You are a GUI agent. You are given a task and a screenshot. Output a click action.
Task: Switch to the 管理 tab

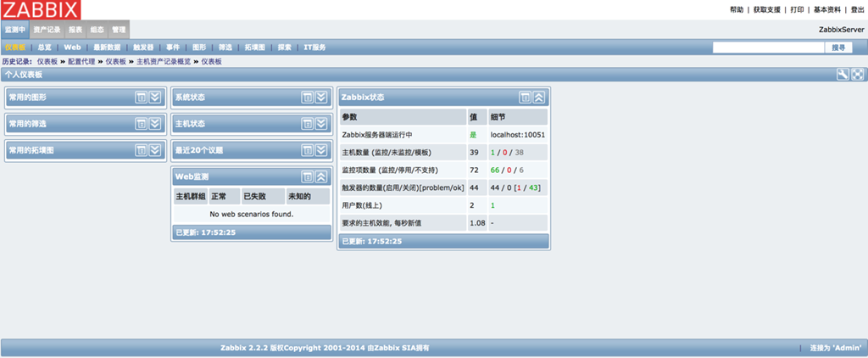119,30
